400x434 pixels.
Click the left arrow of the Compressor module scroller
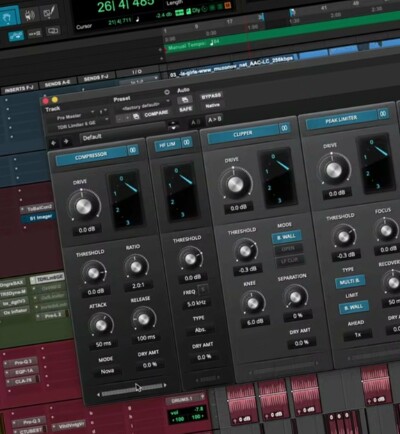click(x=98, y=394)
